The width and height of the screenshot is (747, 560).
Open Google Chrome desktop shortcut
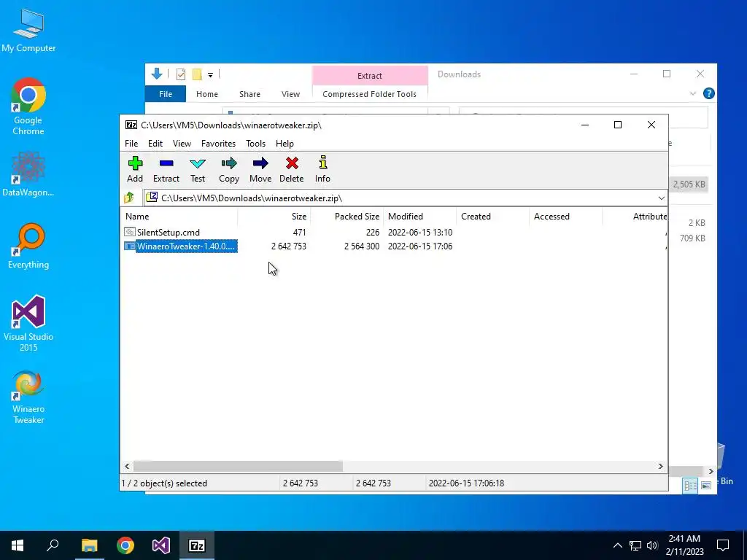[28, 106]
